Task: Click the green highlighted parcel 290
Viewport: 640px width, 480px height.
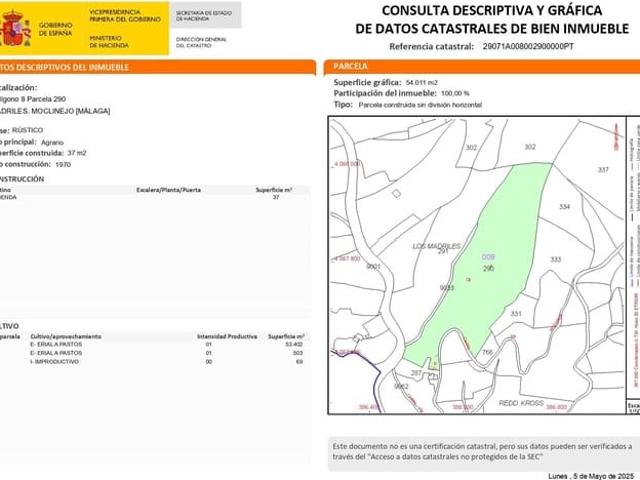Action: pyautogui.click(x=488, y=261)
